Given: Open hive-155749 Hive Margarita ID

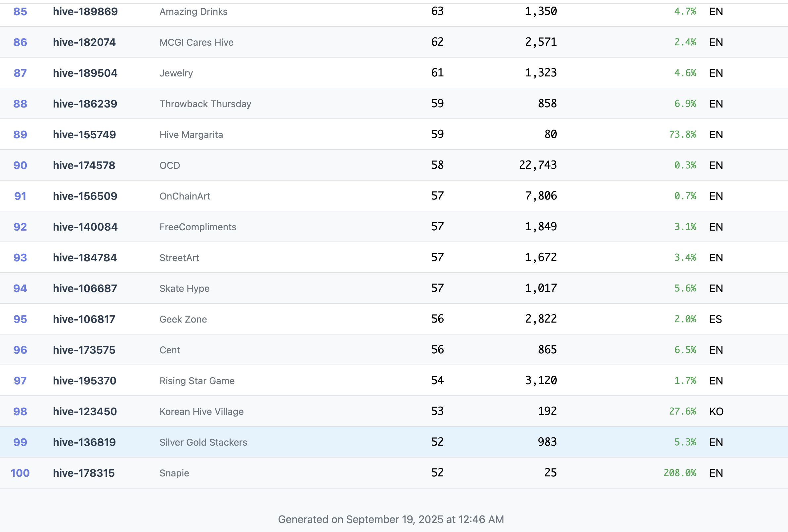Looking at the screenshot, I should pos(84,135).
